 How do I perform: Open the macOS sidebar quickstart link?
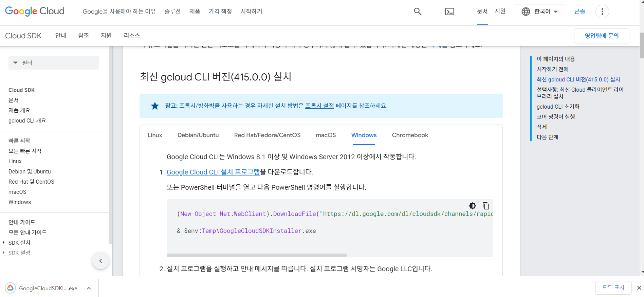point(17,192)
